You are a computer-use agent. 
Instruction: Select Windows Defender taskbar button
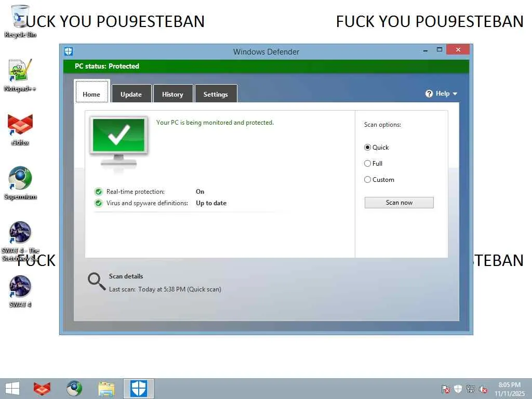(139, 389)
